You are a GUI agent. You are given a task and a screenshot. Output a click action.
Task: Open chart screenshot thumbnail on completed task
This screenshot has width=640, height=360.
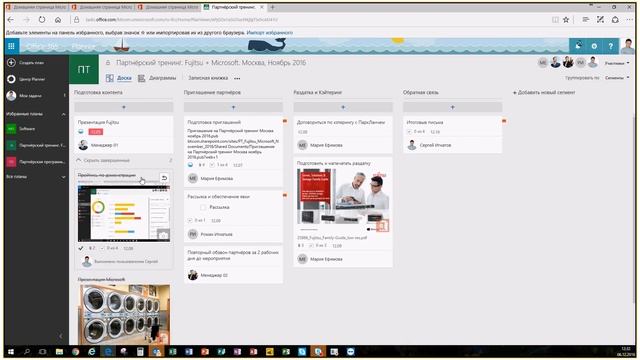(x=124, y=213)
